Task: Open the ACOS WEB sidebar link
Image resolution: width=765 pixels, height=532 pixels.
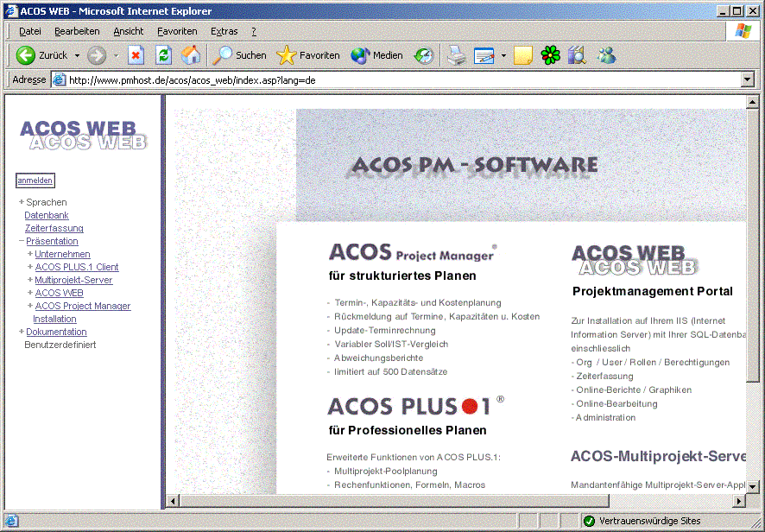Action: (59, 293)
